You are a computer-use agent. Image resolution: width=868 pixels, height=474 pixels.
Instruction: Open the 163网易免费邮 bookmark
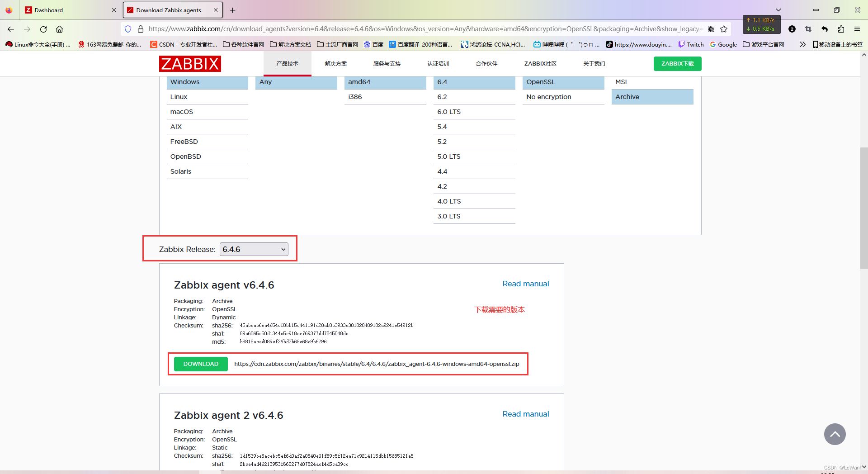(x=109, y=44)
